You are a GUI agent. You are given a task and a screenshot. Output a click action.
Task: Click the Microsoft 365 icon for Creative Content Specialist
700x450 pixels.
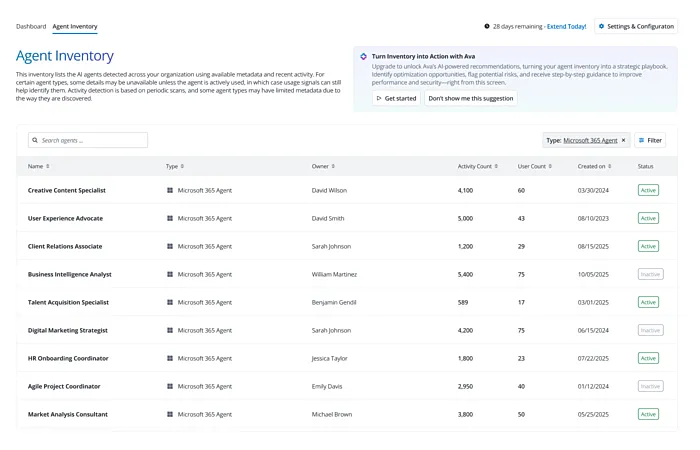click(x=170, y=190)
